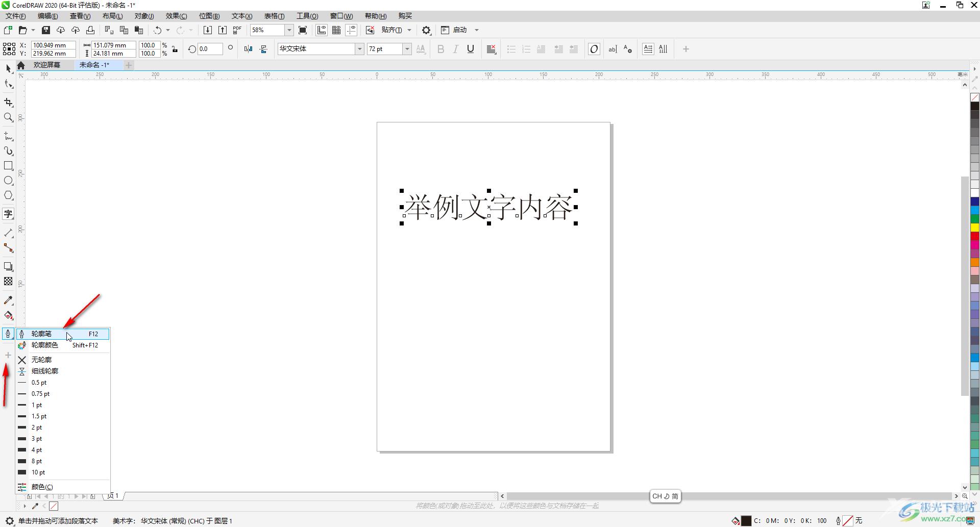Click the Publish to PDF icon
980x527 pixels.
(x=237, y=30)
